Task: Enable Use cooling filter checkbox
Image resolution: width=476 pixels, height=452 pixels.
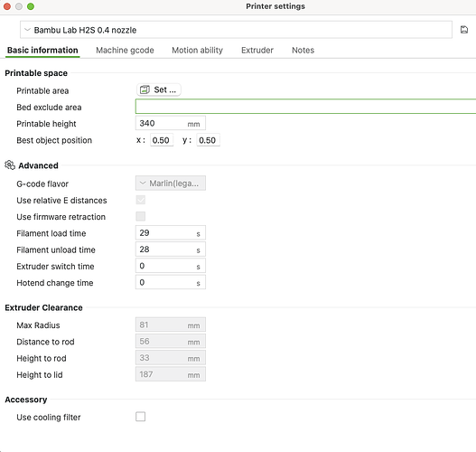Action: pyautogui.click(x=140, y=417)
